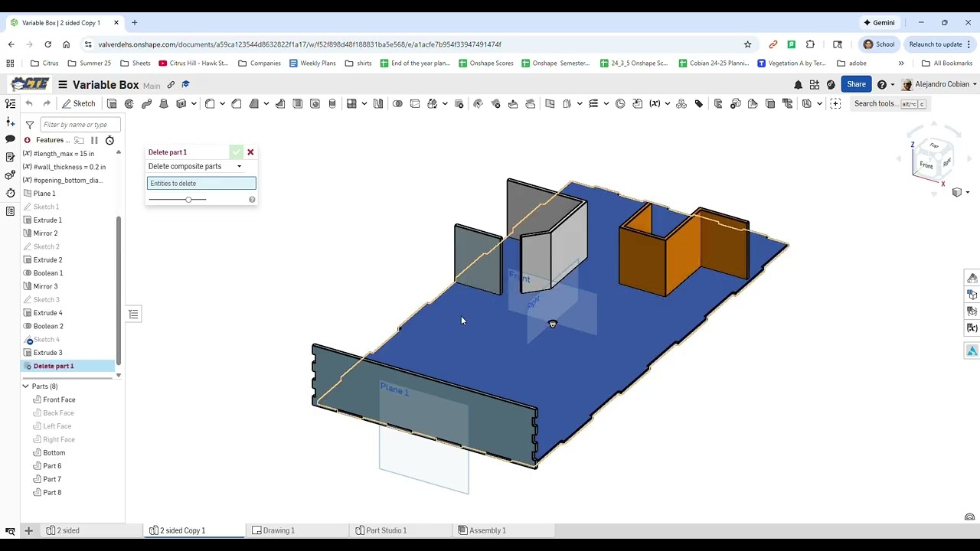
Task: Click the redo arrow icon
Action: [x=47, y=103]
